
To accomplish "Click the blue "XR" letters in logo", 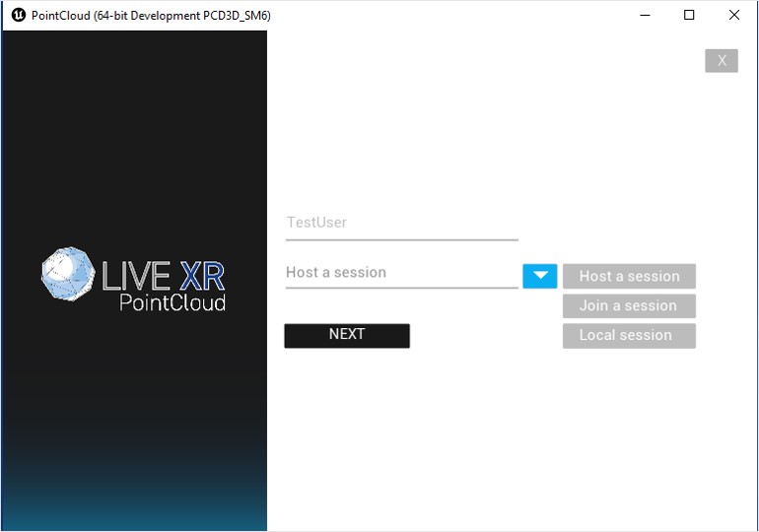I will [x=202, y=275].
